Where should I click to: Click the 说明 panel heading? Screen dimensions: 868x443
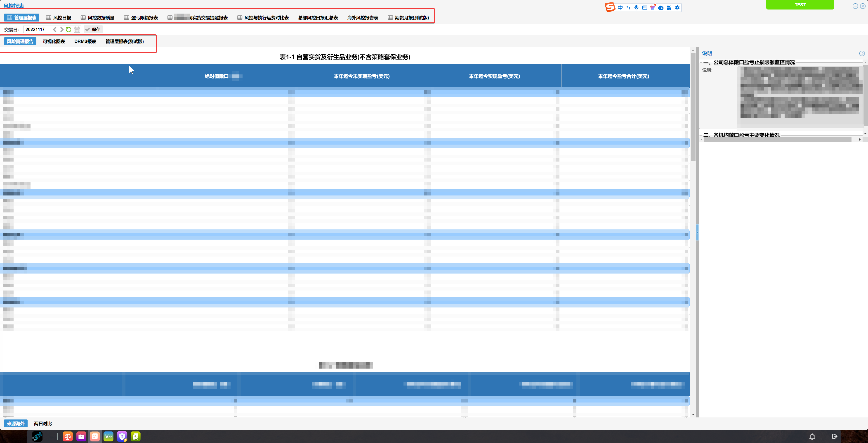[707, 53]
